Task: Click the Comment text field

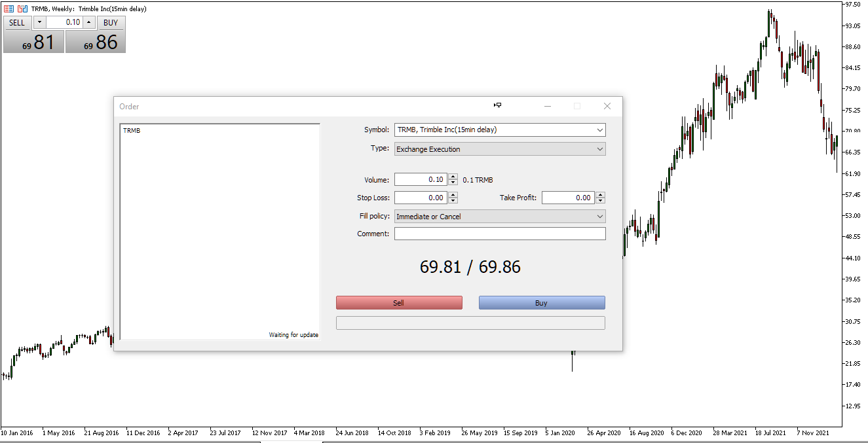Action: (x=500, y=234)
